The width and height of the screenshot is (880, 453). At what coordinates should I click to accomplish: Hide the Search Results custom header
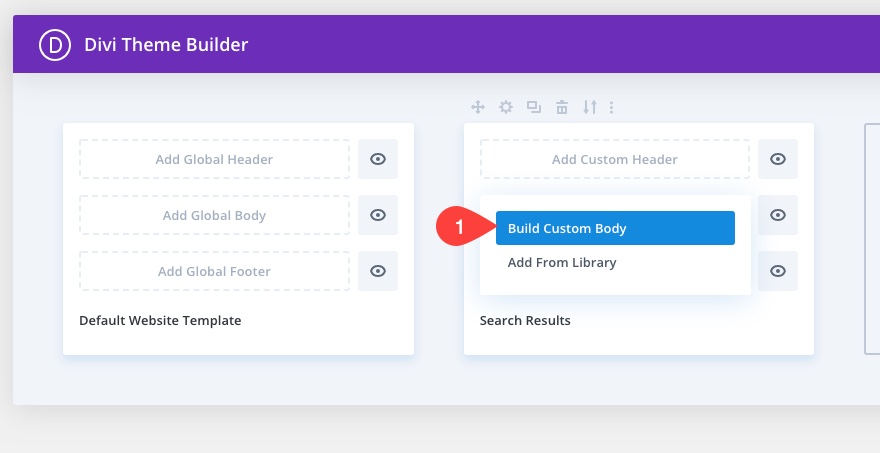[778, 159]
